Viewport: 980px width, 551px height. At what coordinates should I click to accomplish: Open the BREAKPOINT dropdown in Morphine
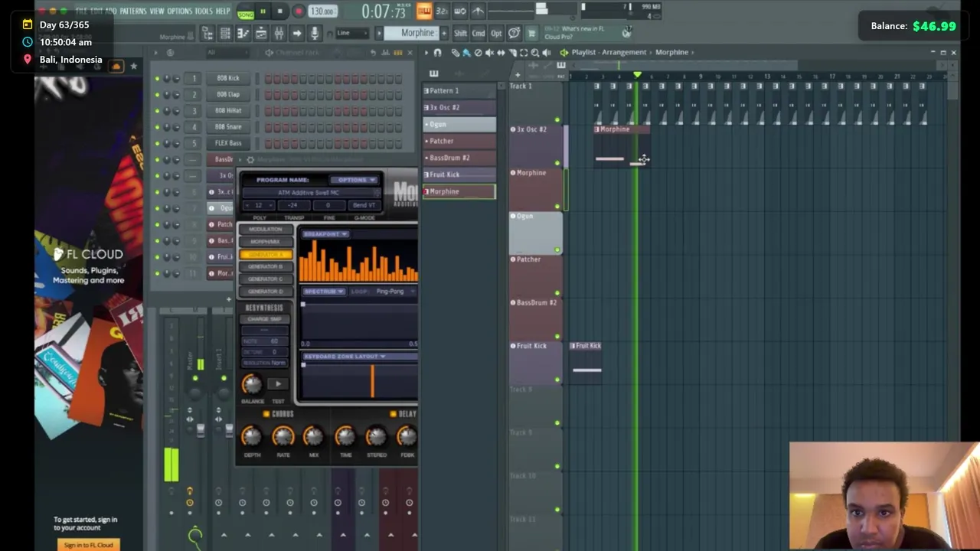[x=326, y=234]
